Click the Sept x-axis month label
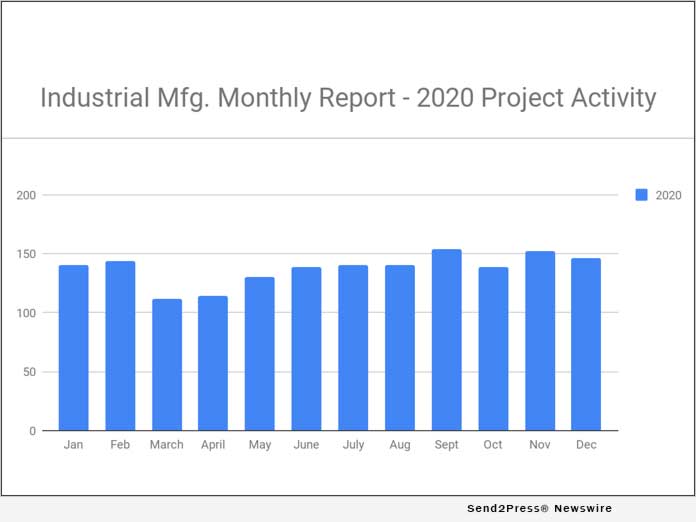This screenshot has height=522, width=696. coord(447,445)
